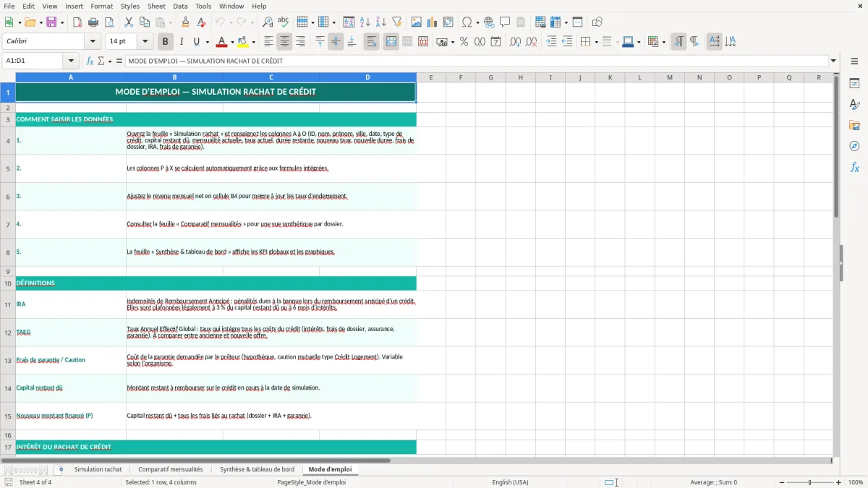The image size is (868, 488).
Task: Open Background Color dropdown arrow
Action: 254,42
